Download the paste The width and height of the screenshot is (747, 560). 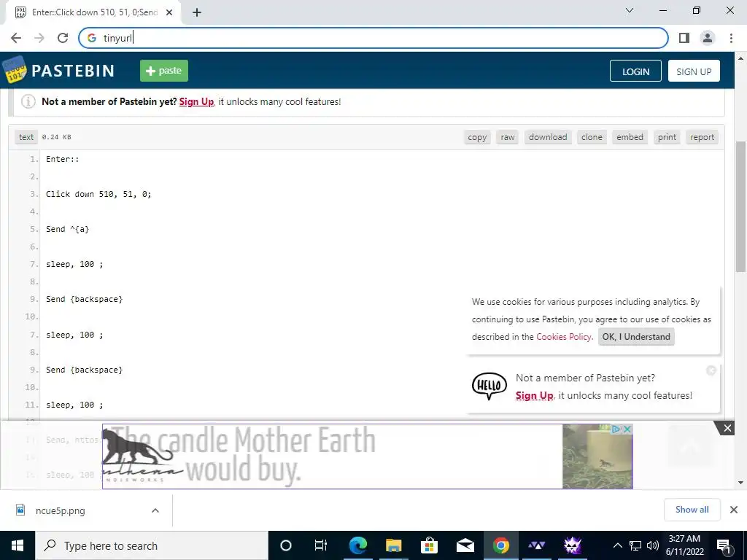click(548, 137)
